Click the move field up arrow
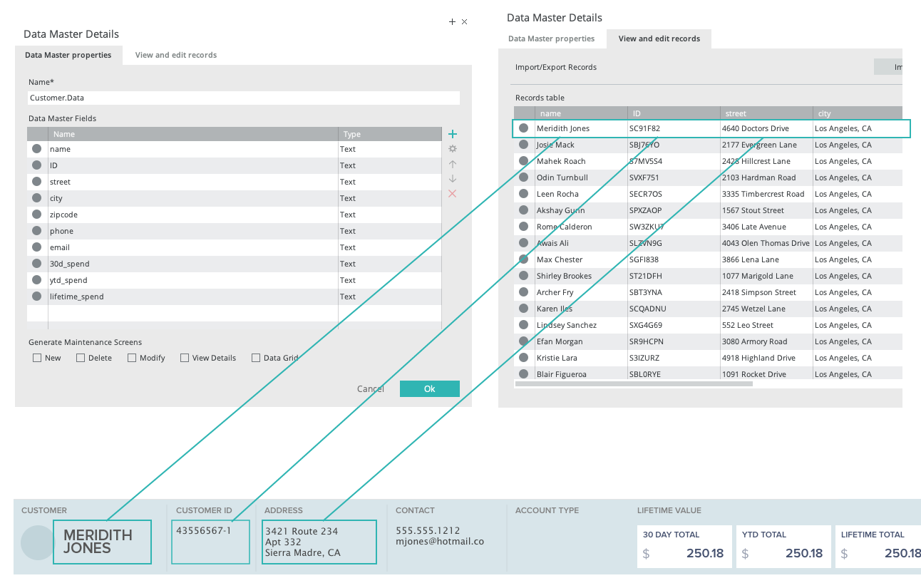The height and width of the screenshot is (588, 921). (452, 164)
